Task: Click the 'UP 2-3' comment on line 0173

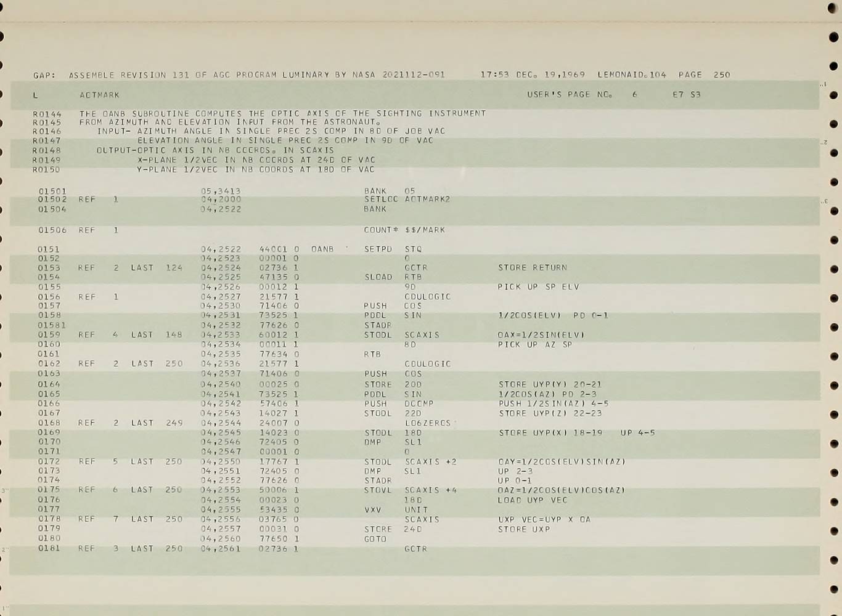Action: [x=515, y=471]
